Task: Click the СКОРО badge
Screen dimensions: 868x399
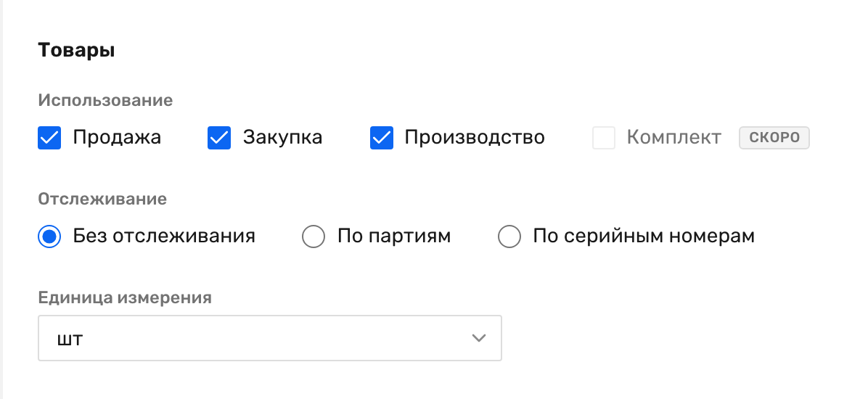Action: (774, 138)
